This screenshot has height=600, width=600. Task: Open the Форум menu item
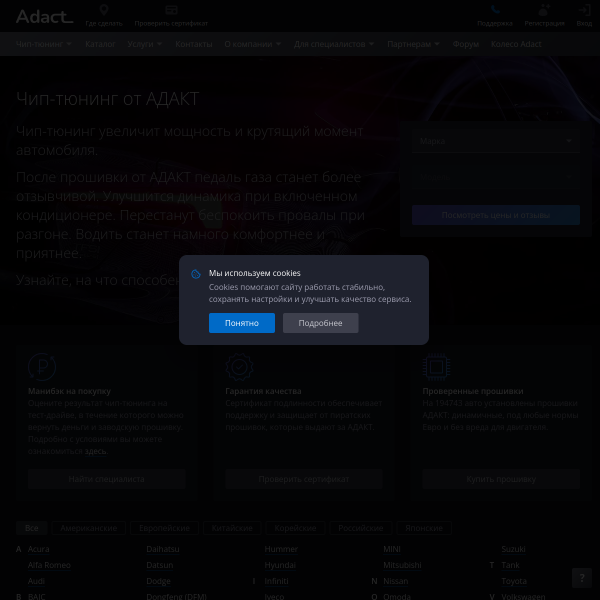465,44
